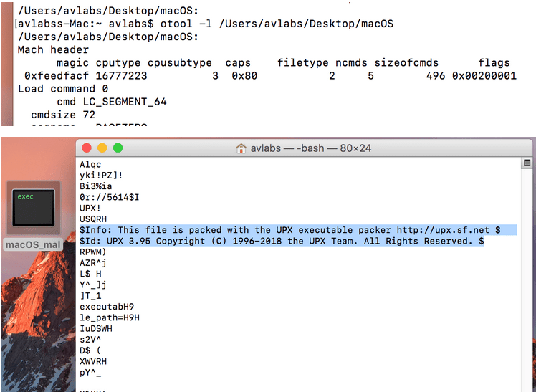Viewport: 536px width, 392px height.
Task: Click the 'otool -l' command line in top terminal
Action: pos(206,24)
